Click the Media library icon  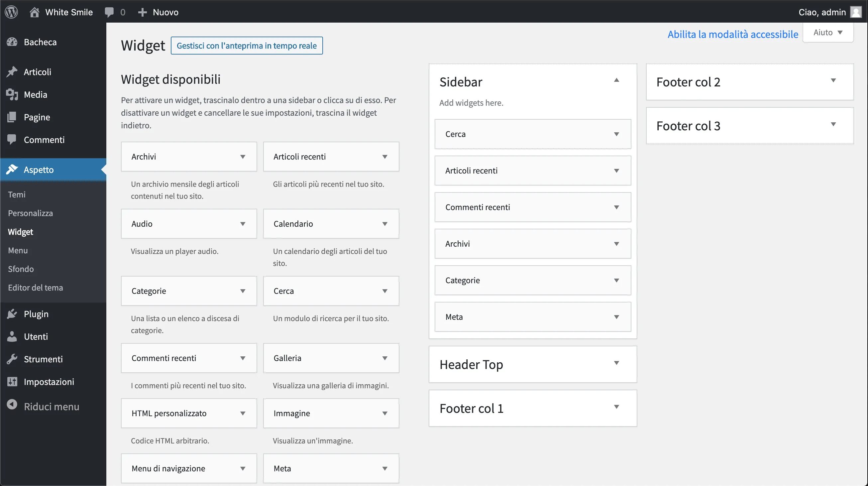(12, 94)
